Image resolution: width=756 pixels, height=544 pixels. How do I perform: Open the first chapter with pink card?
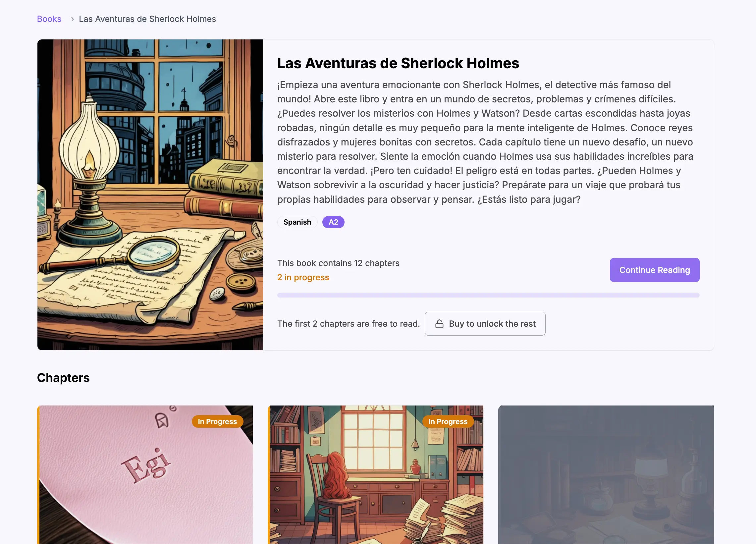pos(145,474)
